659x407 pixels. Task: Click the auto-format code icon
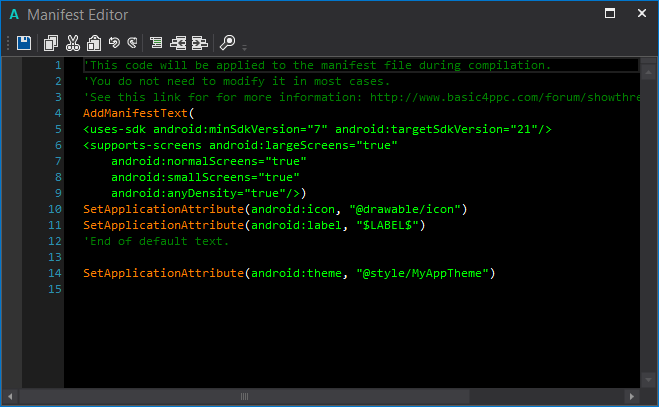click(x=156, y=43)
